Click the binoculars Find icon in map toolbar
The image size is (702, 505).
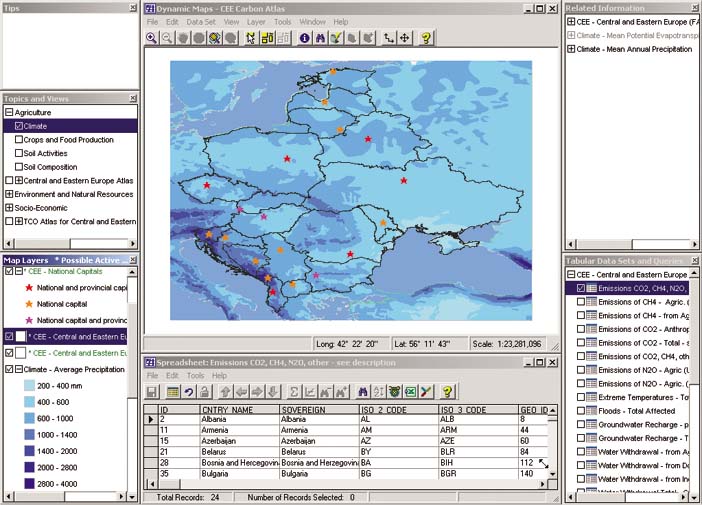tap(320, 38)
